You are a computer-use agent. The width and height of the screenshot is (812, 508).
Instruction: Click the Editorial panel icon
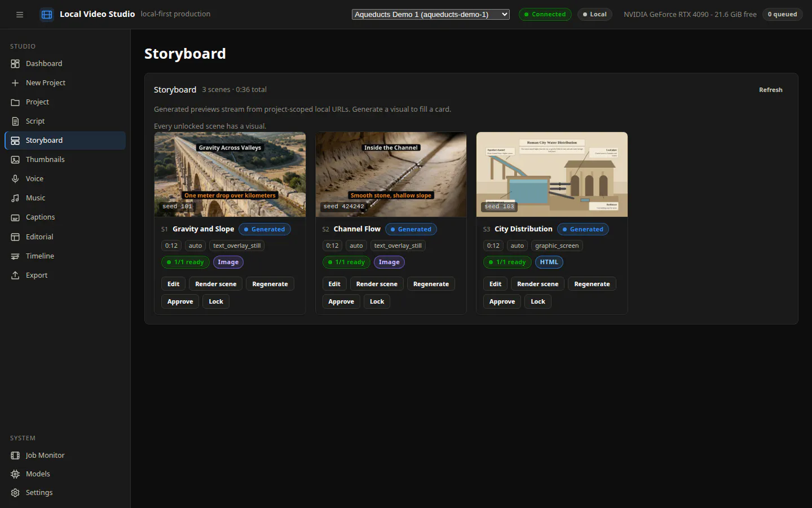click(x=15, y=237)
